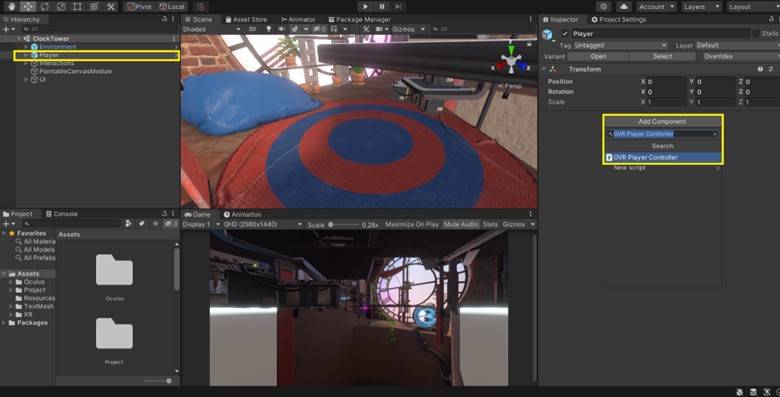Select the Move tool in the toolbar
Screen dimensions: 780x397
28,6
